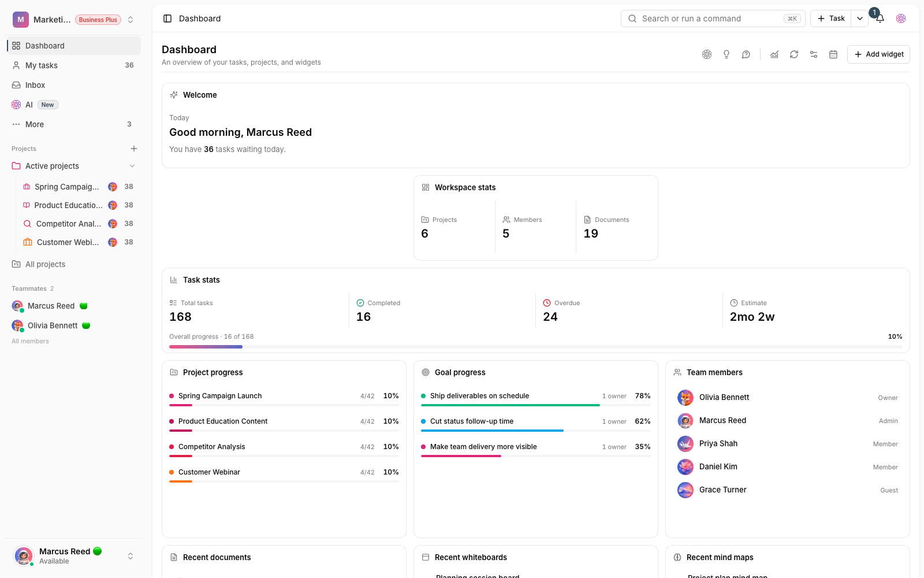Focus the Search or run a command field
Image resolution: width=924 pixels, height=578 pixels.
[x=713, y=18]
